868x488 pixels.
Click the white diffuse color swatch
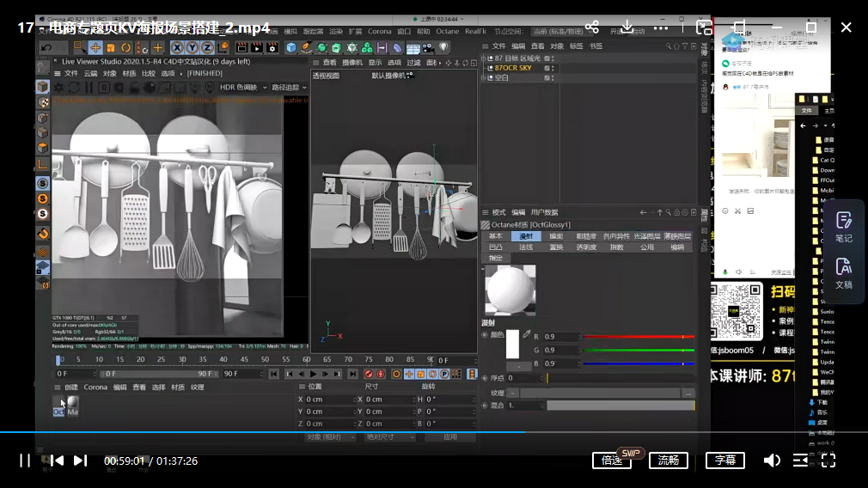[x=512, y=345]
